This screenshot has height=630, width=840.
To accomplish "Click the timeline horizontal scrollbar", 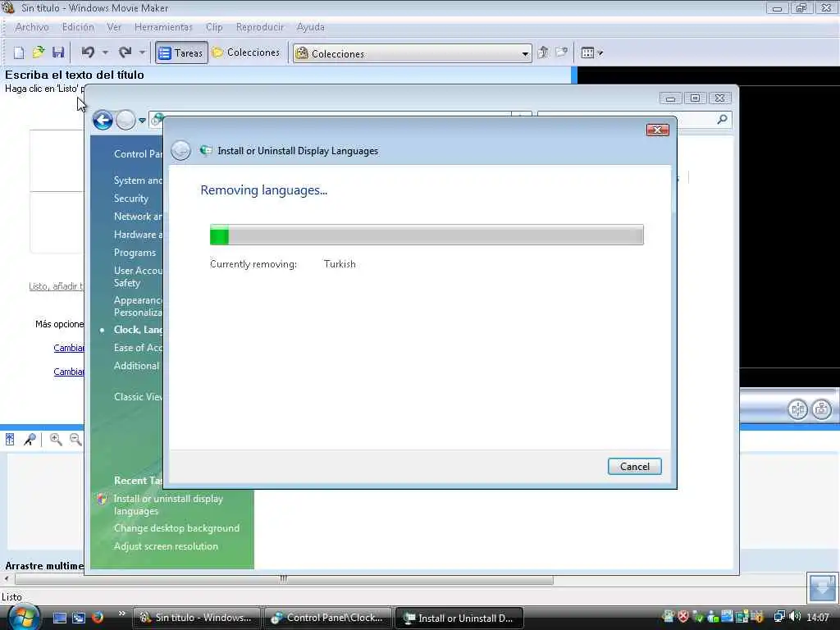I will tap(284, 578).
